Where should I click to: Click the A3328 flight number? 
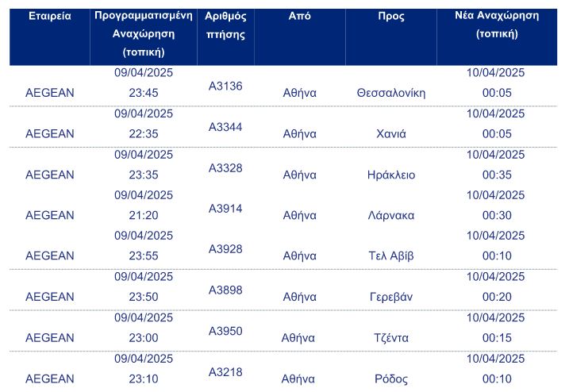click(x=225, y=167)
